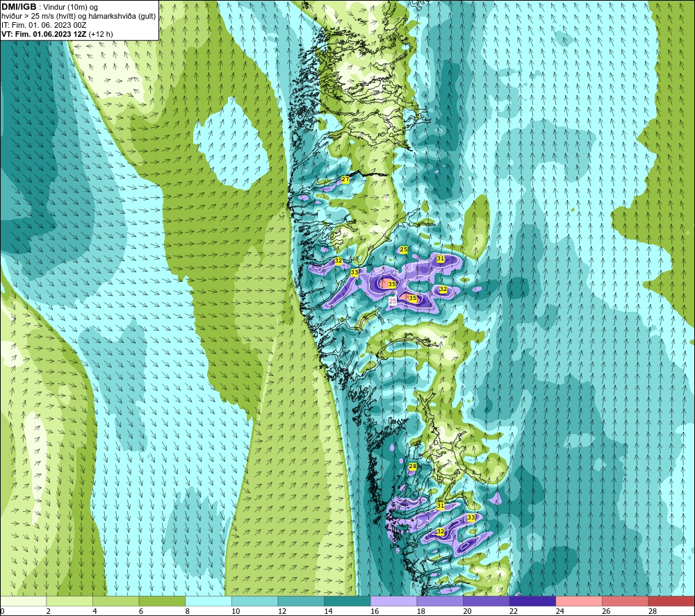Click the legend scale number '10'
Screen dimensions: 695x616
pos(236,611)
